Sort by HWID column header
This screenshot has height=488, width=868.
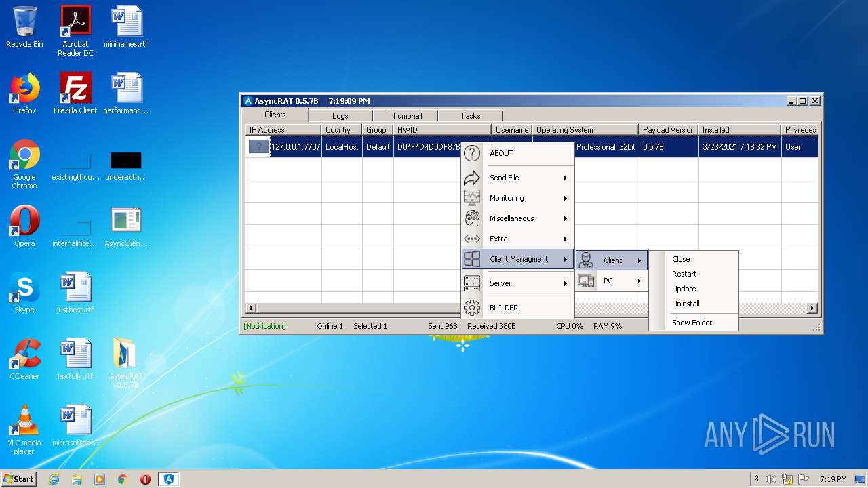442,130
